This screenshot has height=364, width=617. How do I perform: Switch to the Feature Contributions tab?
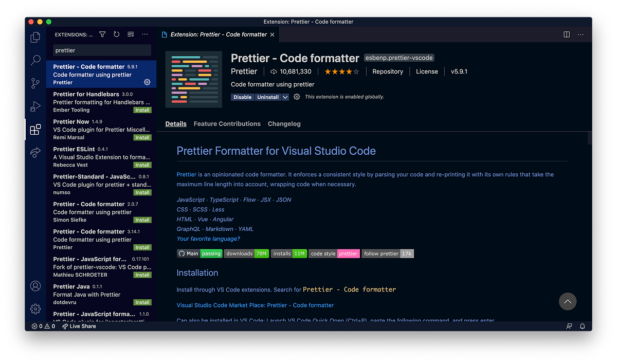(227, 123)
